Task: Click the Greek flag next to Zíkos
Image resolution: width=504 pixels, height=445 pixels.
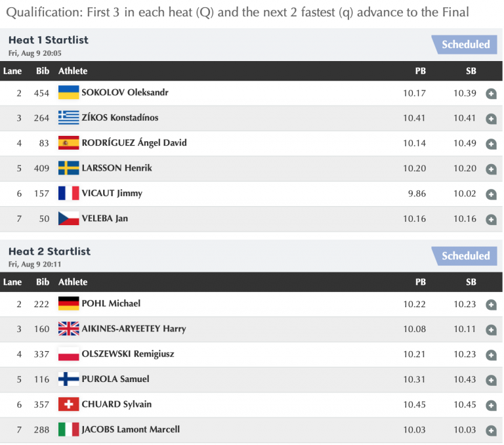Action: pos(68,117)
